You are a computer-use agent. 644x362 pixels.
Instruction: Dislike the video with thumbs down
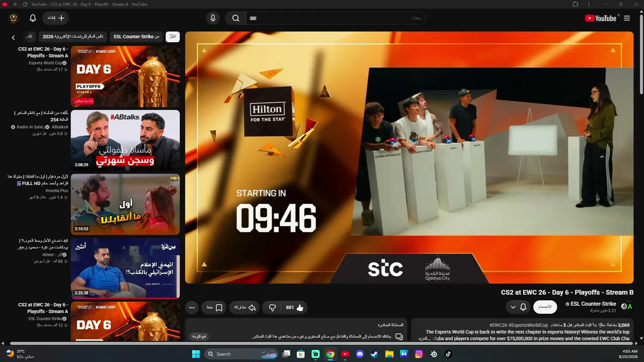[272, 307]
